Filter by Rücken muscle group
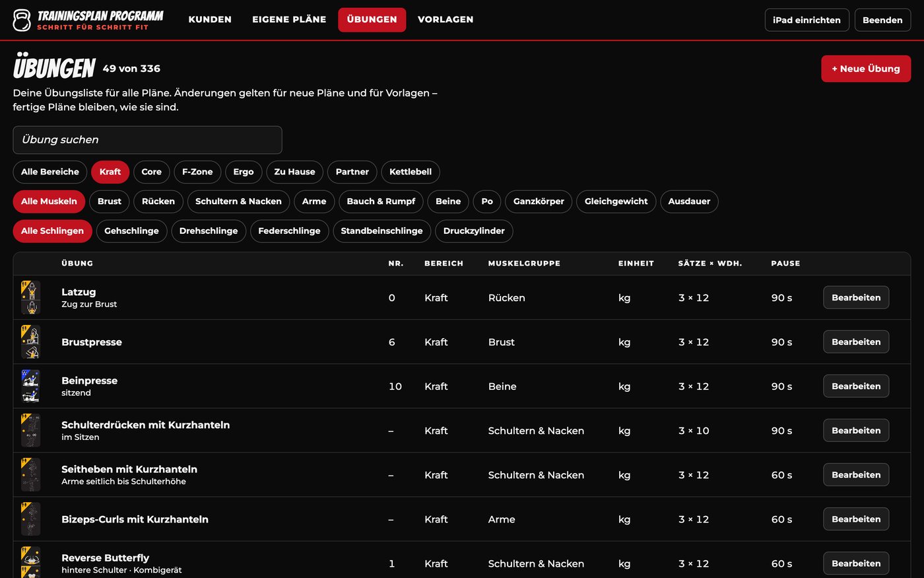924x578 pixels. pos(158,201)
